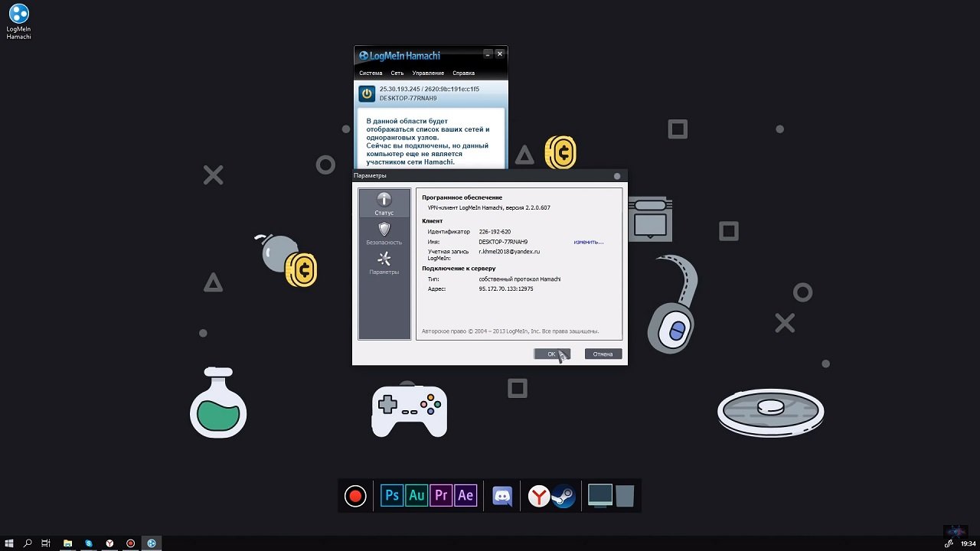Open the Справка menu
The width and height of the screenshot is (980, 551).
tap(464, 73)
